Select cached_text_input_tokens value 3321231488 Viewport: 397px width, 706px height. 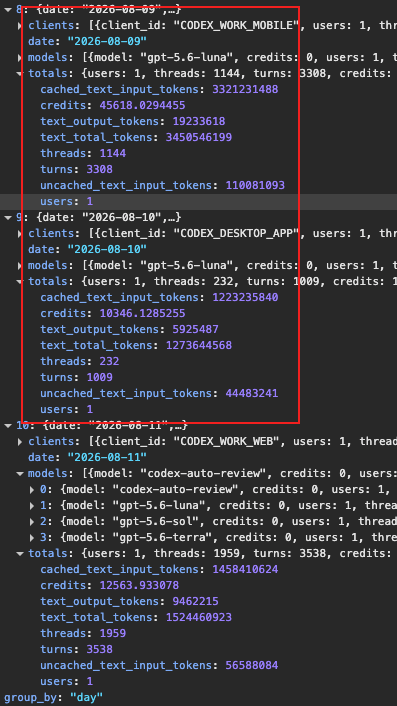(245, 90)
